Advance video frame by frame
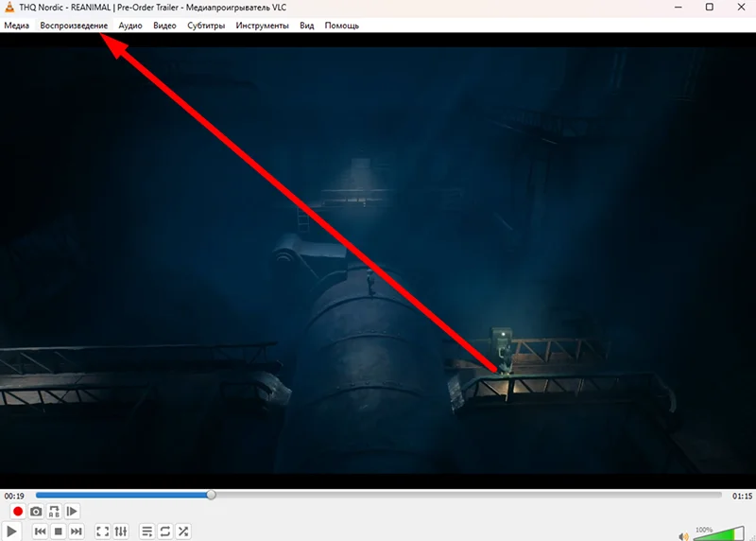 73,512
